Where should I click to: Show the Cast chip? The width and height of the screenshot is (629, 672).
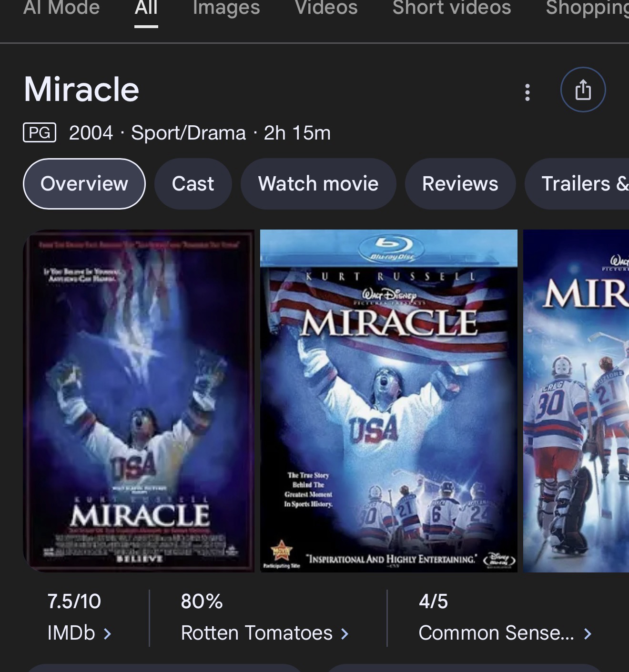point(193,184)
